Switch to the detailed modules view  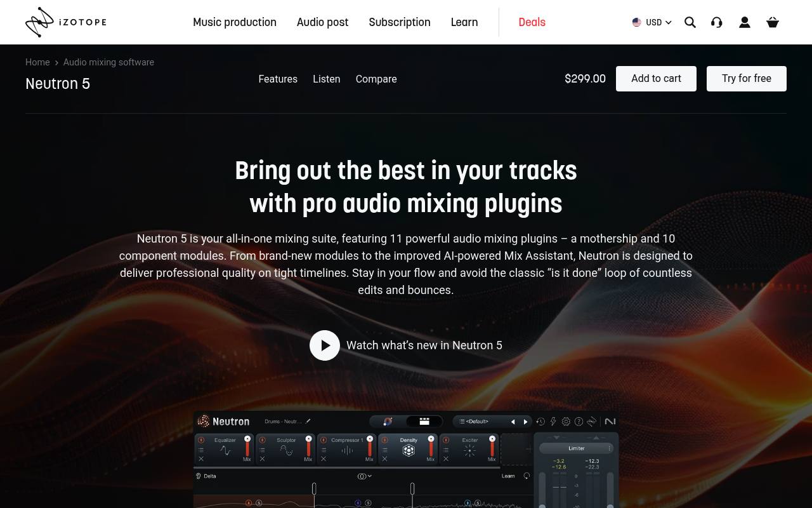click(x=424, y=421)
